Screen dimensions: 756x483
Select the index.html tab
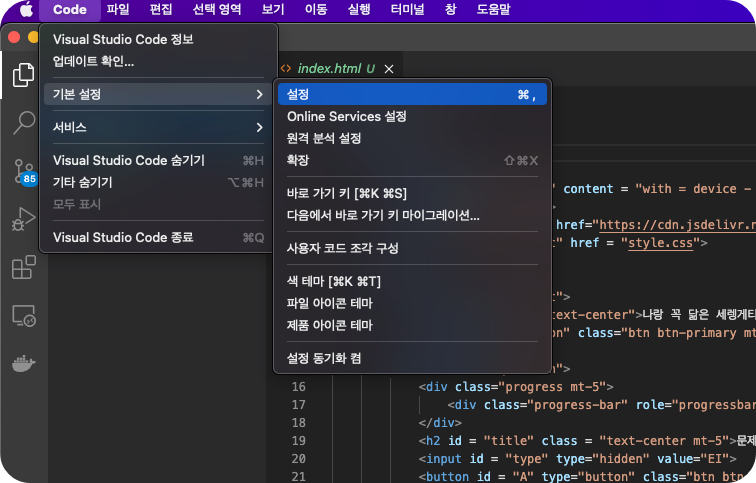point(336,68)
